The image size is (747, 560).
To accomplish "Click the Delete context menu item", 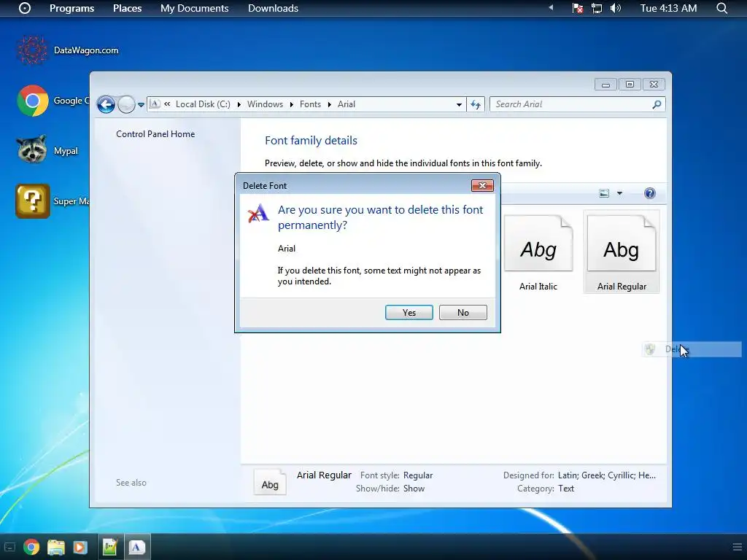I will [692, 349].
